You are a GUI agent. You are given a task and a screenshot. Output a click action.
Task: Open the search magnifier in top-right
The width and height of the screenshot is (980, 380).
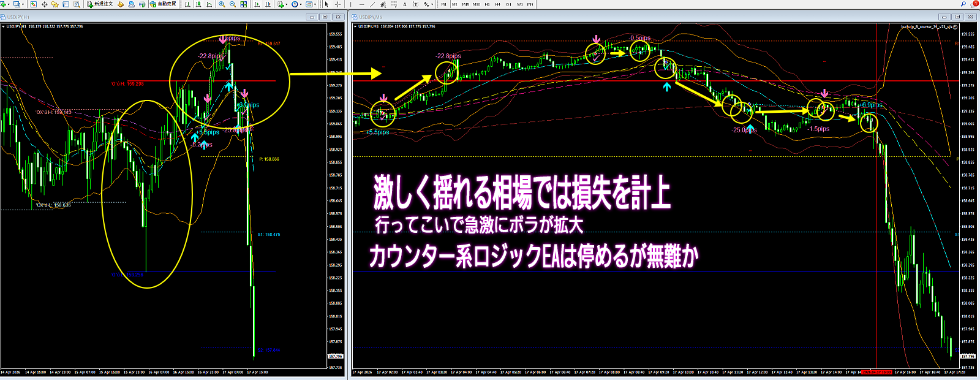(963, 4)
